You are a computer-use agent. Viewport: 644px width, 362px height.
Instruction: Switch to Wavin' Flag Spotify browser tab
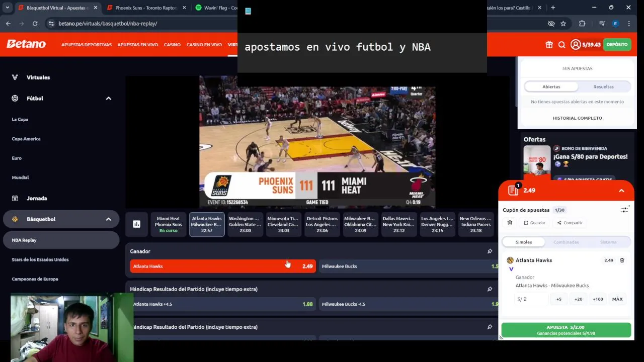click(215, 8)
